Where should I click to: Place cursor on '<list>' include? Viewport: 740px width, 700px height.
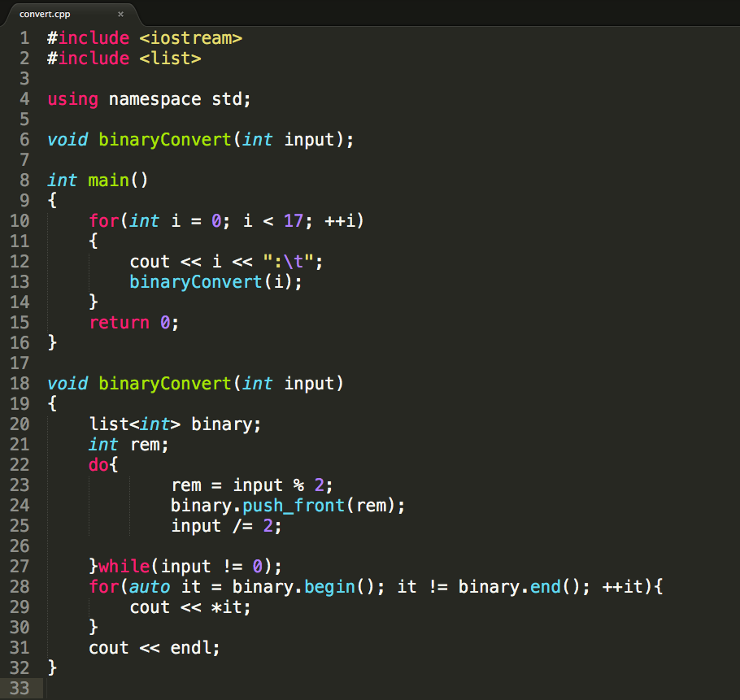(171, 59)
